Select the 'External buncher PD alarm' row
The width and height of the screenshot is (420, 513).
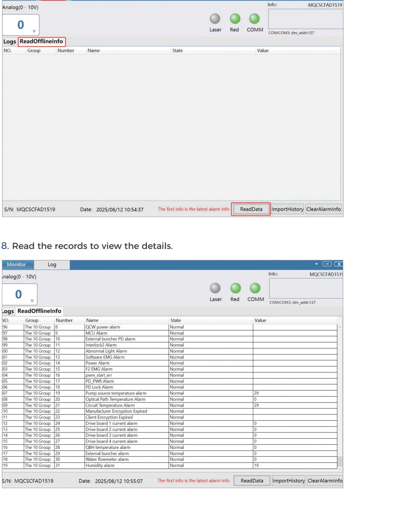[x=170, y=339]
